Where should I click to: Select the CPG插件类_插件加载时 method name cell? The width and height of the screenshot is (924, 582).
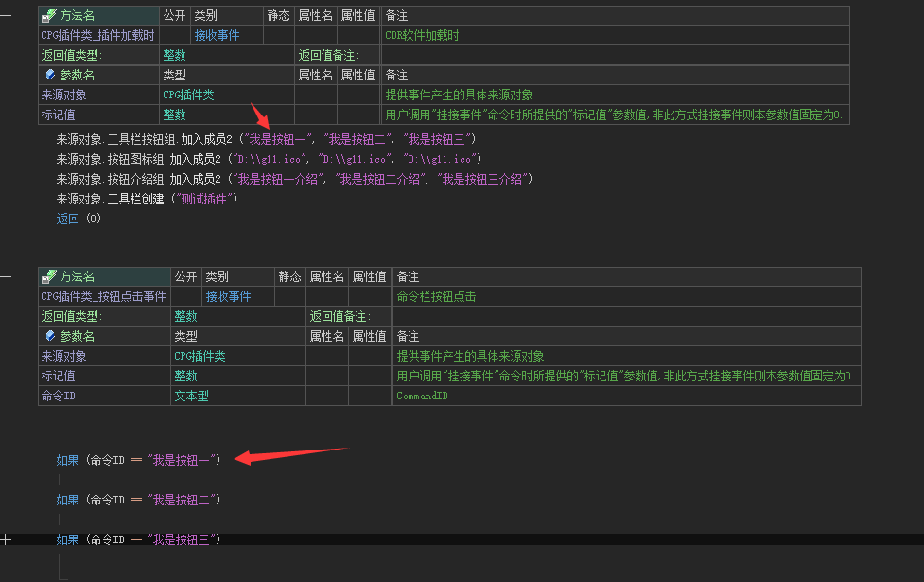click(97, 35)
